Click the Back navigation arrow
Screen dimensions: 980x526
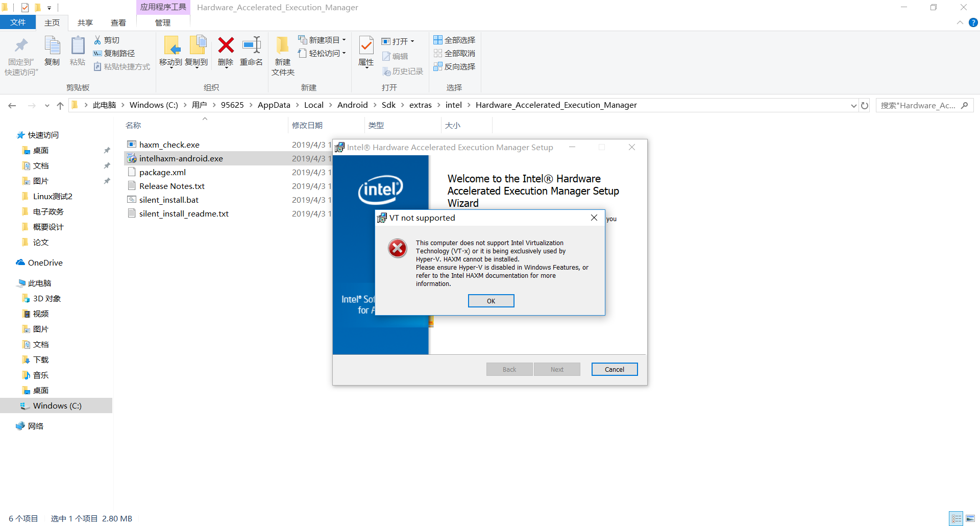[x=12, y=105]
